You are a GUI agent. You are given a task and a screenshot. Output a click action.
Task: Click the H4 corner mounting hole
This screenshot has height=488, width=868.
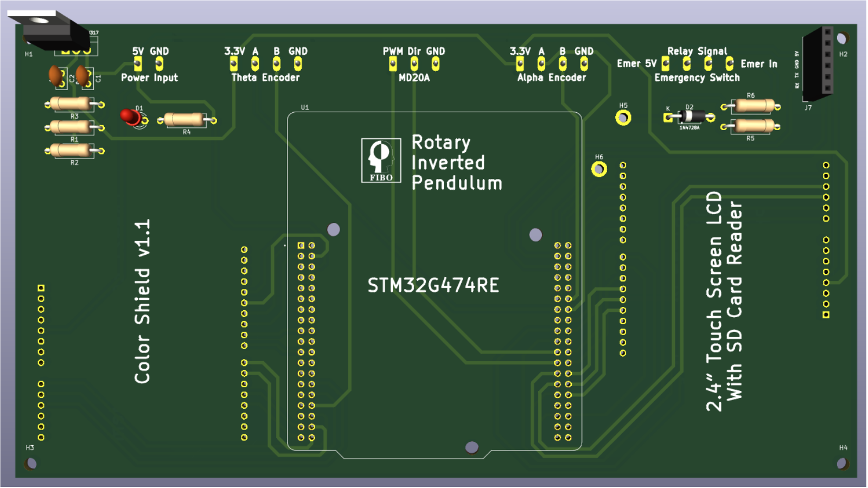point(842,463)
